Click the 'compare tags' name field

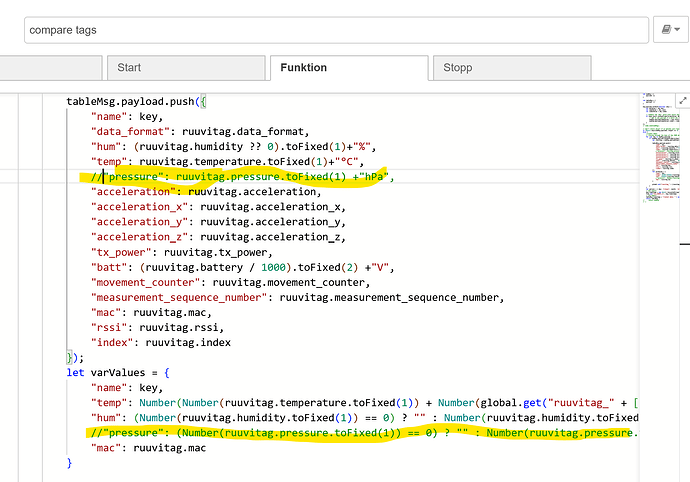(x=336, y=30)
